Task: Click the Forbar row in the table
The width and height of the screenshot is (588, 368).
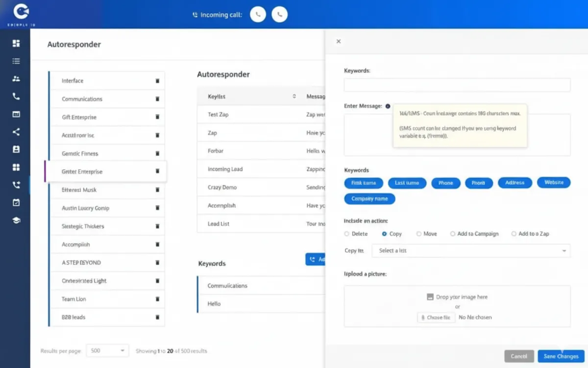Action: coord(261,151)
